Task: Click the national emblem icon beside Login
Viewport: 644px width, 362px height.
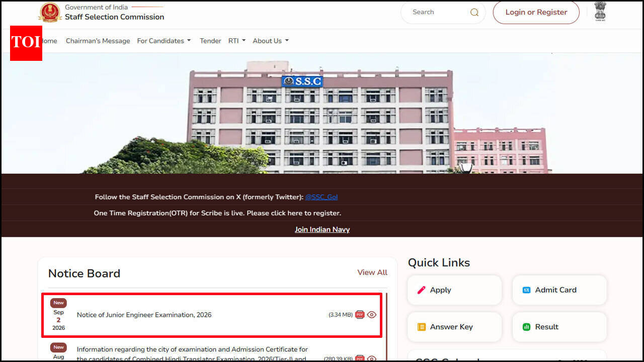Action: tap(600, 11)
